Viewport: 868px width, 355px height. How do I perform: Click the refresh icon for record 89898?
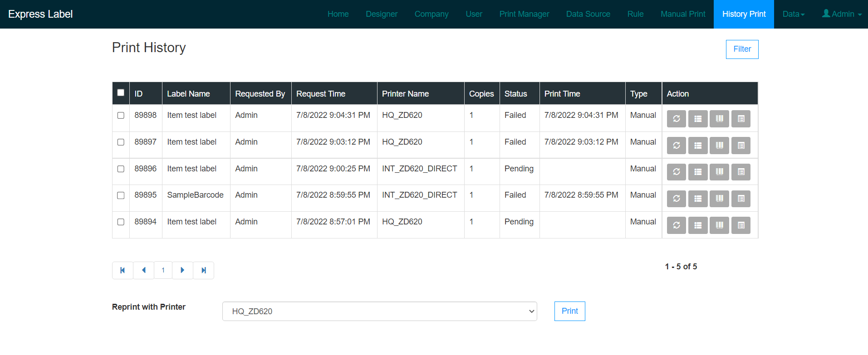[676, 119]
